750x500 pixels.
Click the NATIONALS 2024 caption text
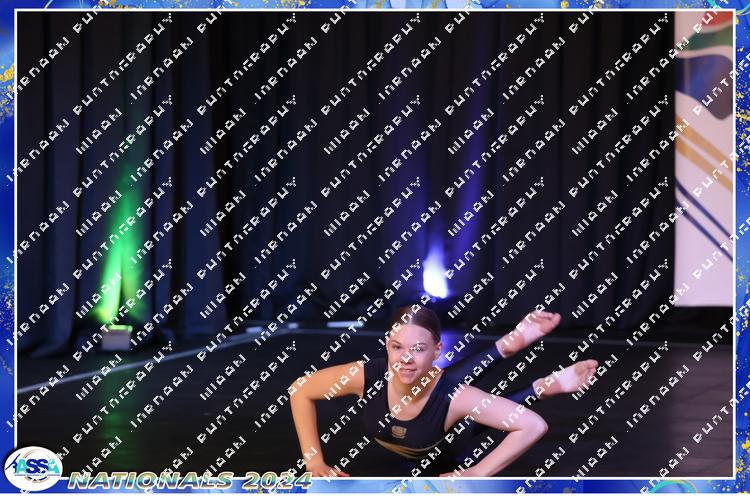[x=190, y=480]
